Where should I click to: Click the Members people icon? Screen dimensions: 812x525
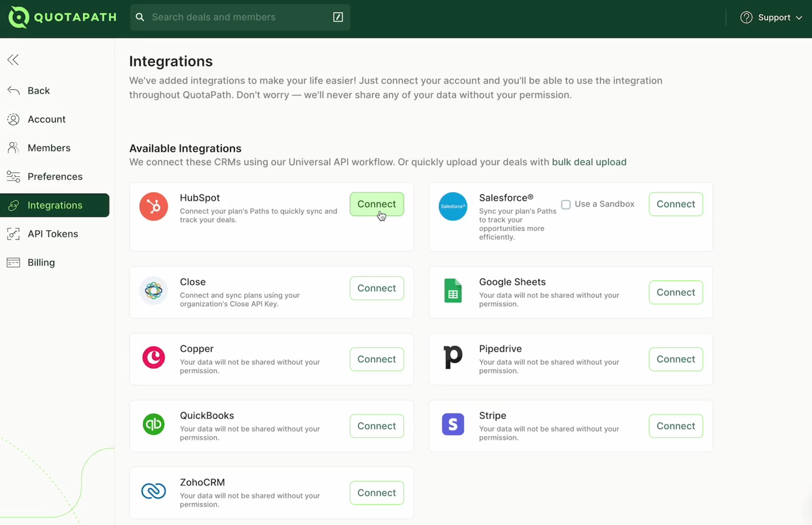[13, 148]
